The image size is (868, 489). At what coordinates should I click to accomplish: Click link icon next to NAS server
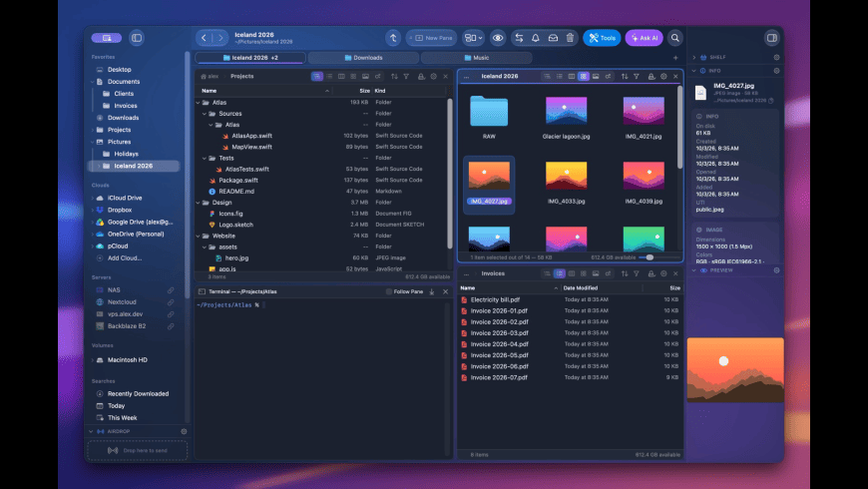tap(171, 290)
